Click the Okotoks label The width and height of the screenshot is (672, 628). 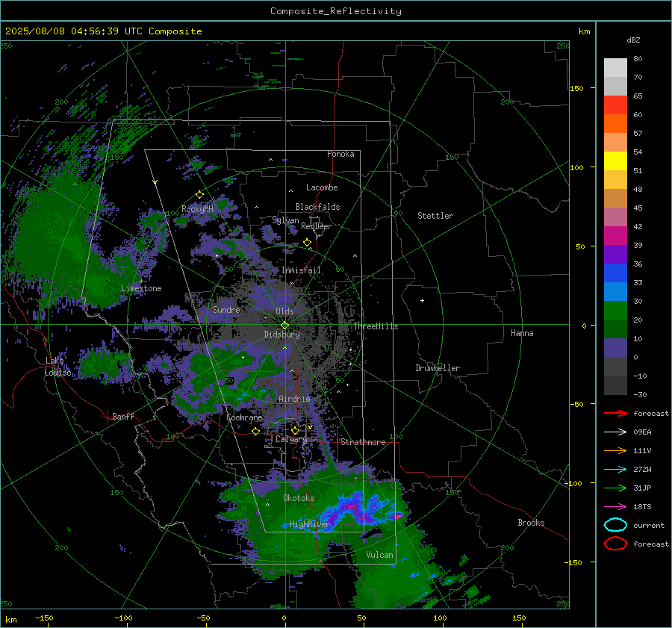click(299, 498)
